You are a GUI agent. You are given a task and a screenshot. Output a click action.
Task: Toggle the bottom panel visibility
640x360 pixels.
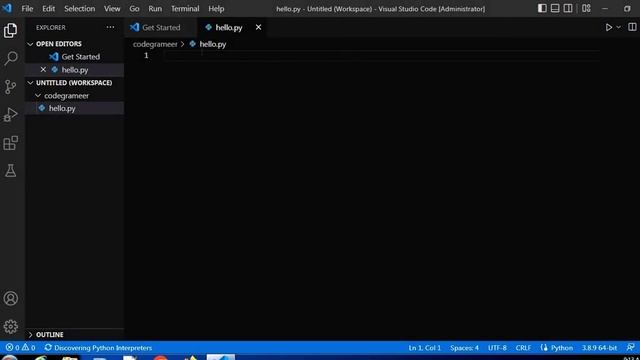(x=555, y=8)
